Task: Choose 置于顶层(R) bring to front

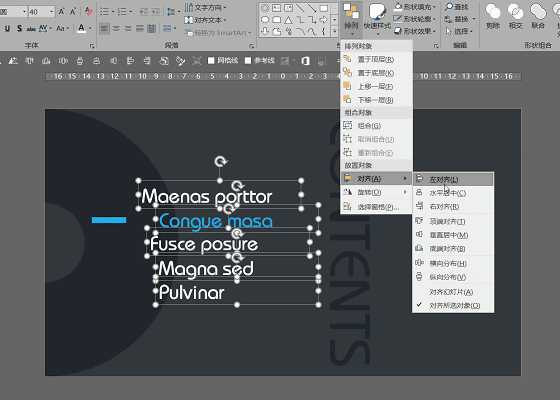Action: pos(376,59)
